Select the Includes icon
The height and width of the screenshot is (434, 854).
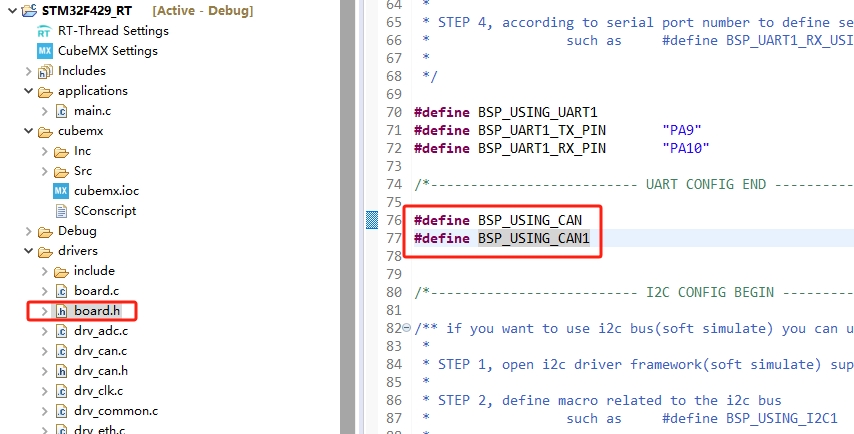pyautogui.click(x=45, y=71)
